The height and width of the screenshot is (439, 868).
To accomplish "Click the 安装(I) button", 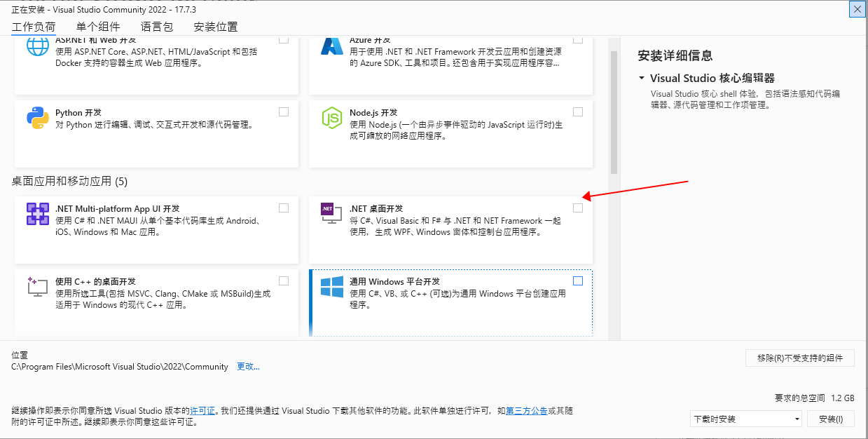I will pyautogui.click(x=831, y=419).
